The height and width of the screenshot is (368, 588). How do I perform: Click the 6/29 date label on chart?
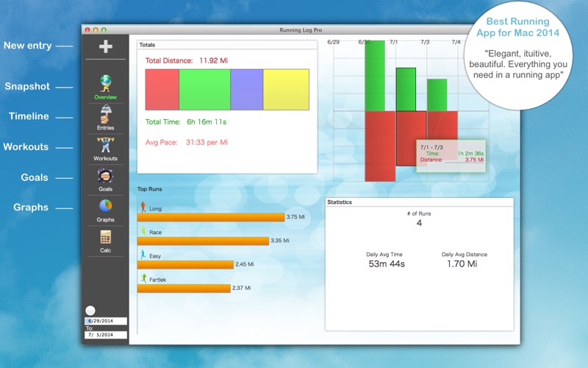point(334,42)
